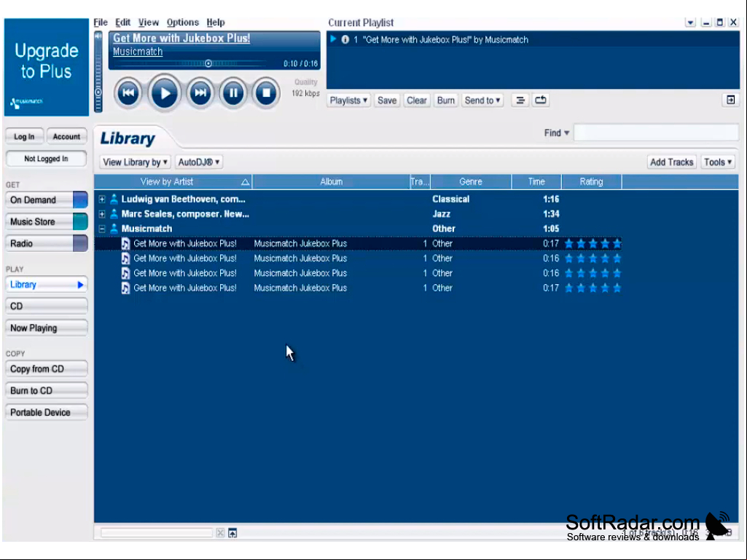The image size is (747, 560).
Task: Open On Demand section
Action: (46, 200)
